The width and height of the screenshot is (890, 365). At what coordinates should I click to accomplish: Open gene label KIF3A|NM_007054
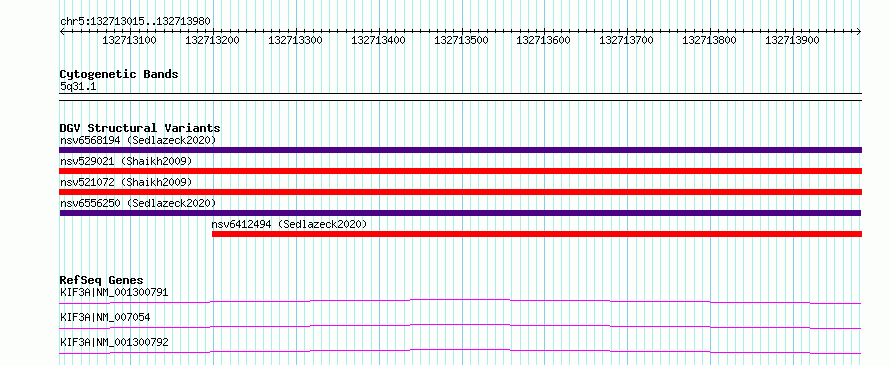[x=105, y=318]
